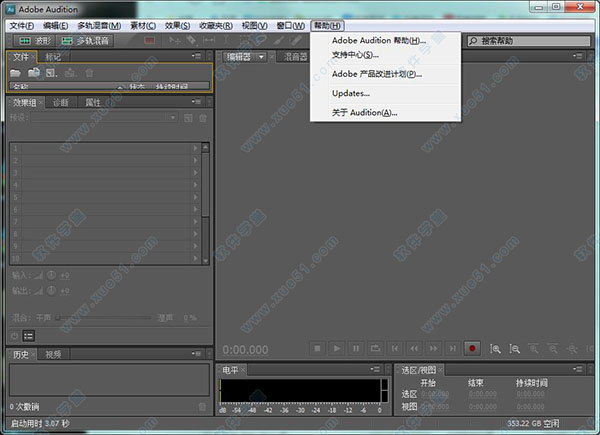Viewport: 600px width, 435px height.
Task: Select the 诊断 tab
Action: pyautogui.click(x=60, y=102)
